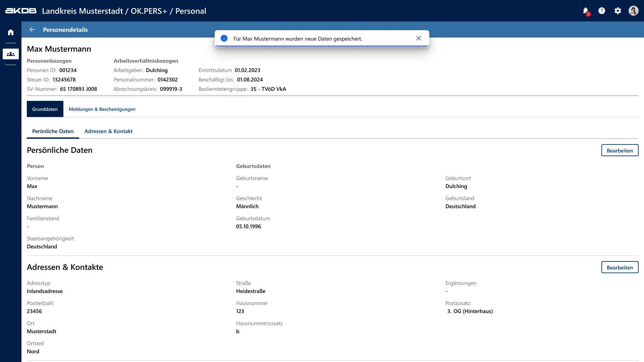Click Bearbeiten for Persönliche Daten
The width and height of the screenshot is (644, 362).
tap(620, 150)
